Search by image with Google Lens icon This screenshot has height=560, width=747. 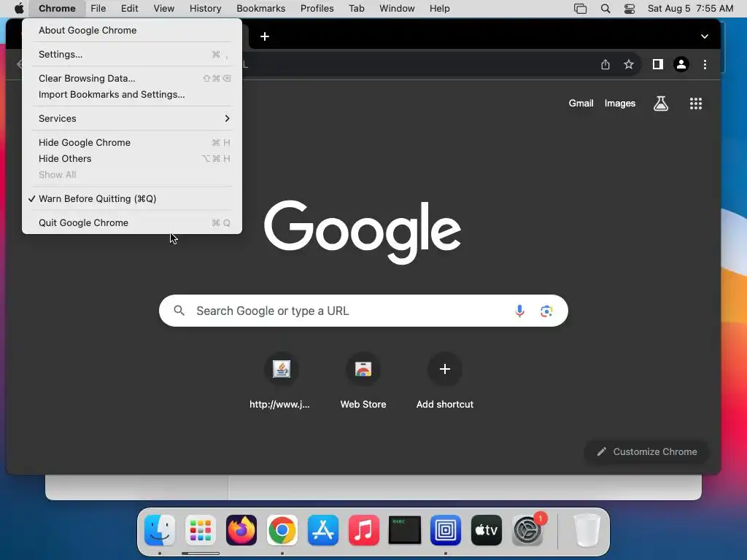(x=546, y=311)
